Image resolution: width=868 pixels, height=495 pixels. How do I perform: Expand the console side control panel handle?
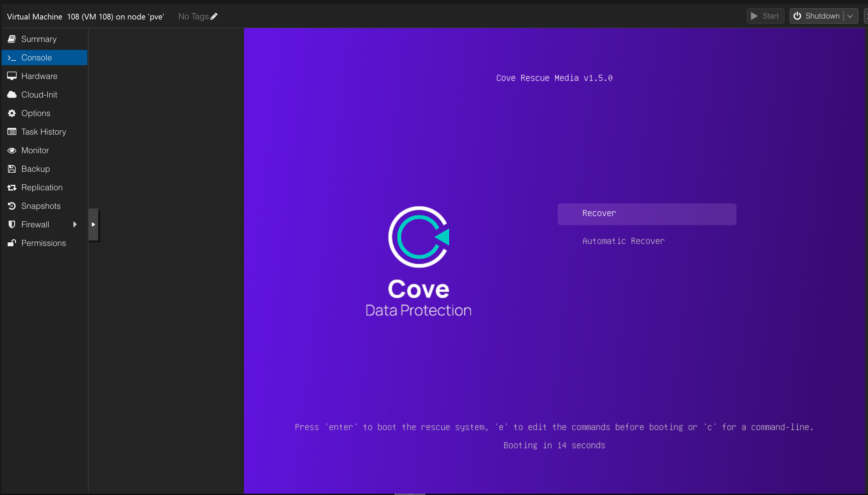pos(93,224)
